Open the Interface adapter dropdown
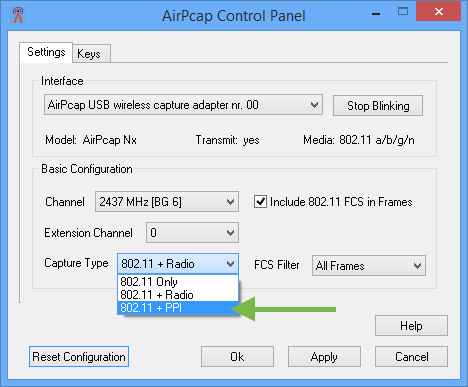The image size is (468, 387). click(x=183, y=105)
